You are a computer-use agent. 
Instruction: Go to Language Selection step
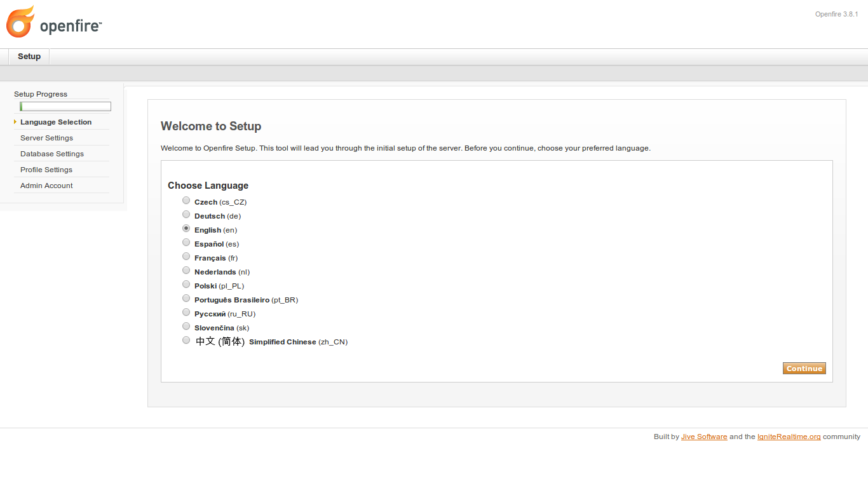pyautogui.click(x=56, y=122)
